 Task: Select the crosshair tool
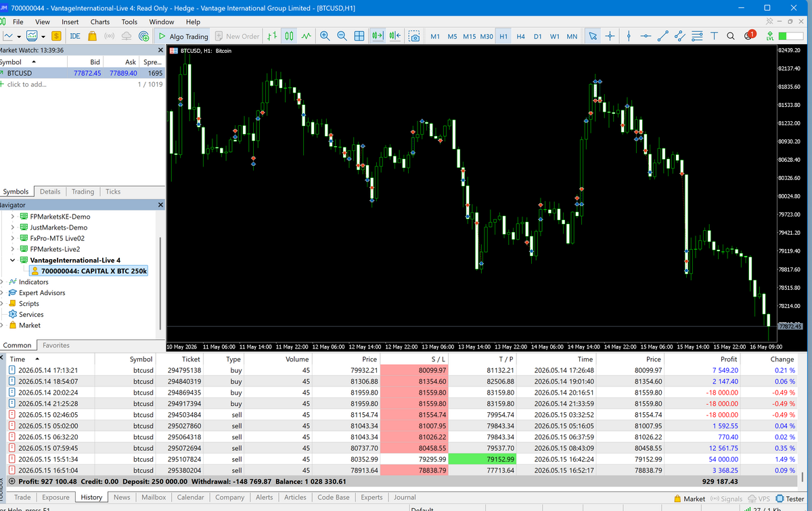point(610,36)
